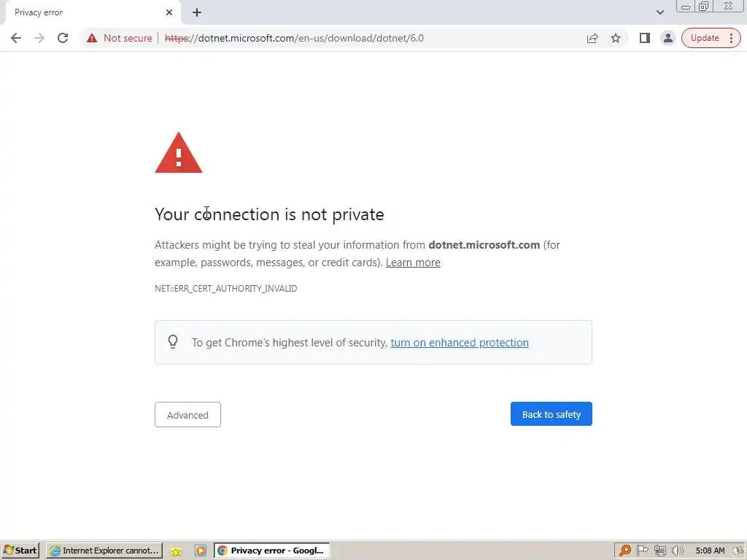This screenshot has width=747, height=560.
Task: Open the Windows Start button
Action: click(20, 551)
